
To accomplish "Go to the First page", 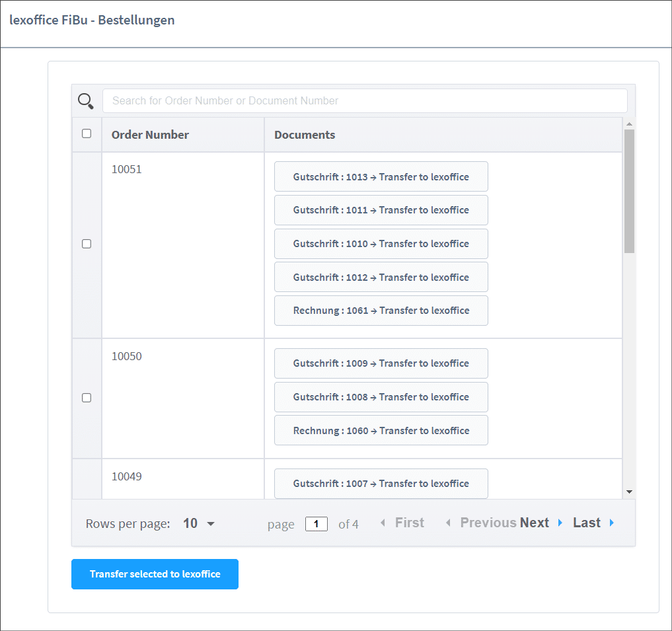I will point(403,523).
